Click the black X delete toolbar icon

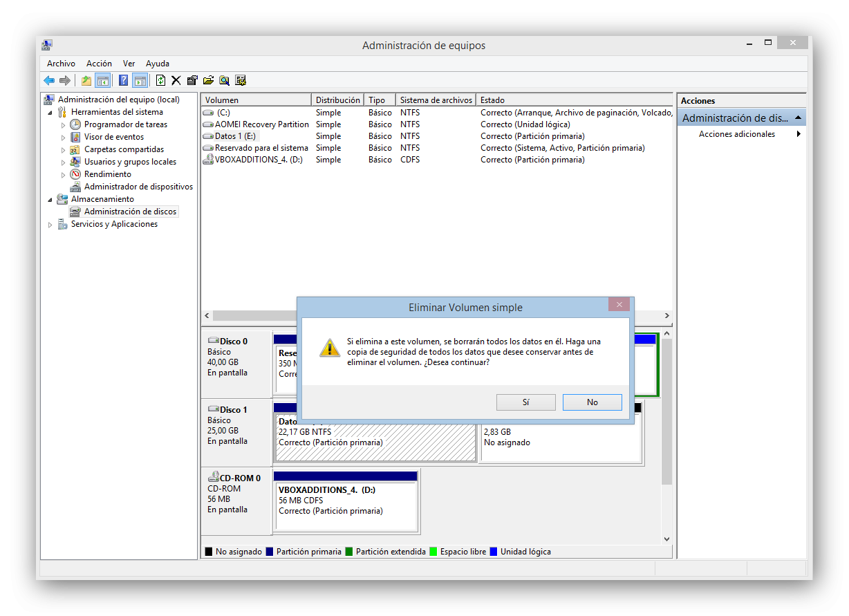coord(176,80)
